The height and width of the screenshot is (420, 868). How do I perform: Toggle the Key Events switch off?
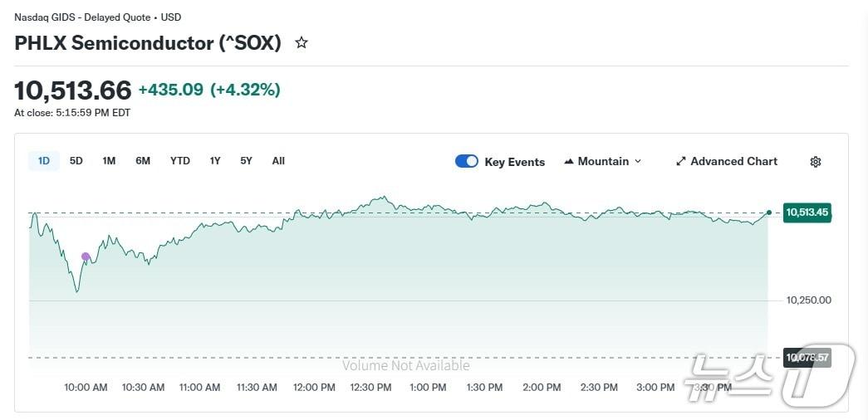(x=467, y=162)
